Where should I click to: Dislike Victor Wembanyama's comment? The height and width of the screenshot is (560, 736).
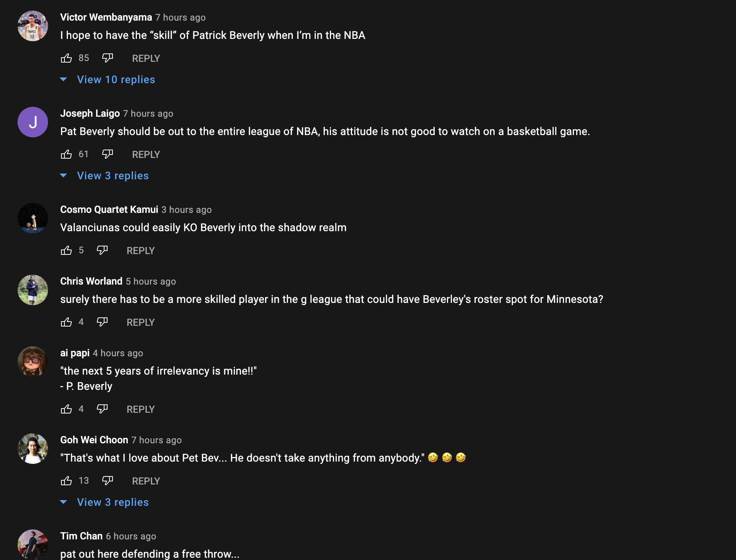click(x=108, y=58)
